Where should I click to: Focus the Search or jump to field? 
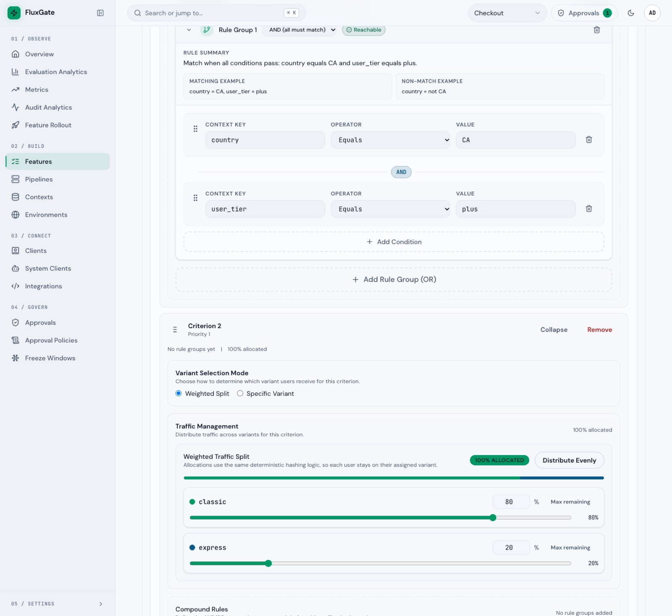[x=216, y=13]
